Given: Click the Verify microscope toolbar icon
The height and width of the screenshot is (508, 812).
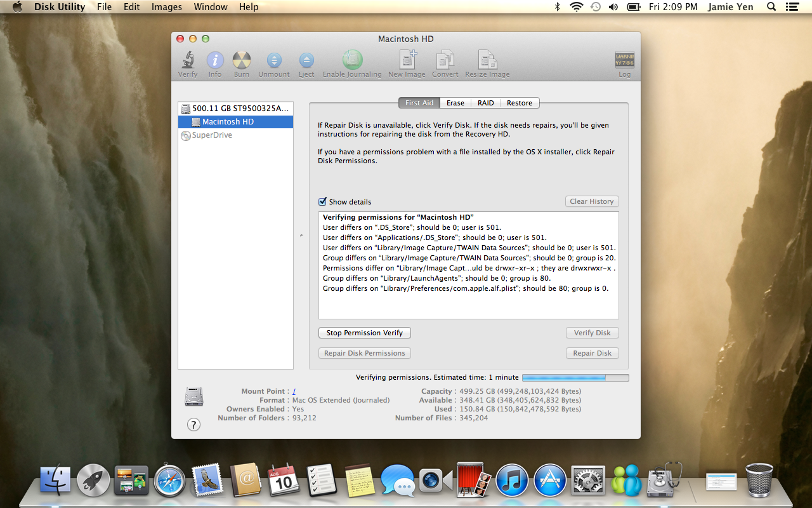Looking at the screenshot, I should pyautogui.click(x=187, y=60).
